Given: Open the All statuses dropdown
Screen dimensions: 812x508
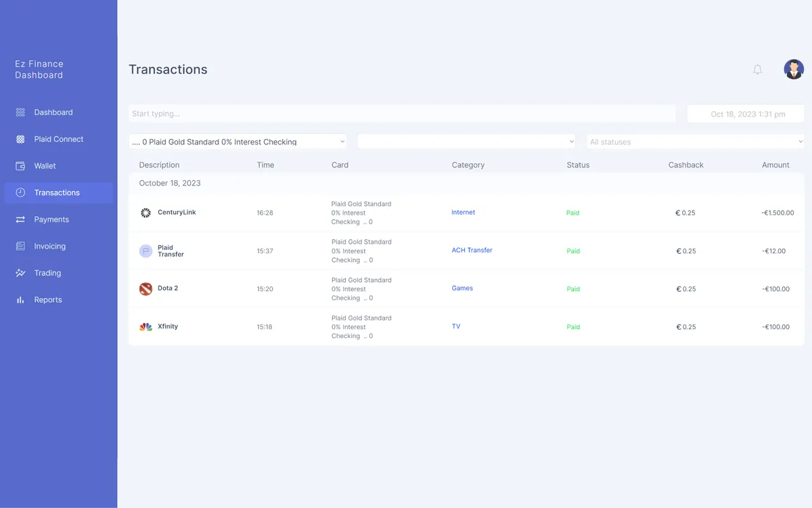Looking at the screenshot, I should coord(696,142).
